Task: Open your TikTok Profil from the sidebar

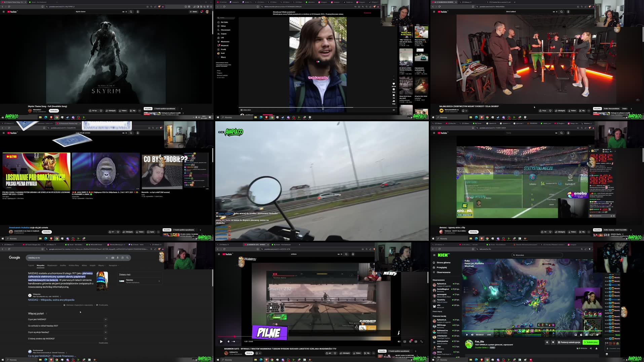Action: [x=222, y=53]
